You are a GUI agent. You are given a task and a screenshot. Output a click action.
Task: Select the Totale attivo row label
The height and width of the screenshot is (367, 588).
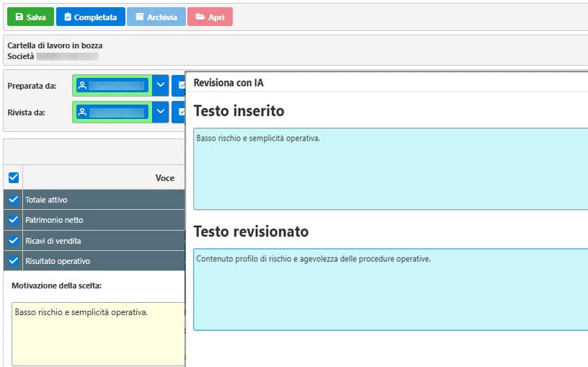pyautogui.click(x=46, y=200)
